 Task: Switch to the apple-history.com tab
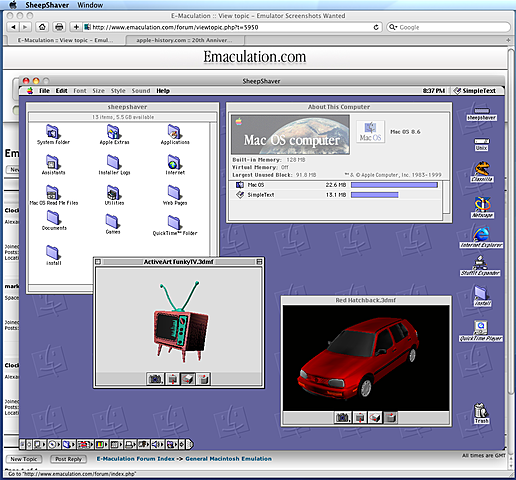pyautogui.click(x=185, y=40)
